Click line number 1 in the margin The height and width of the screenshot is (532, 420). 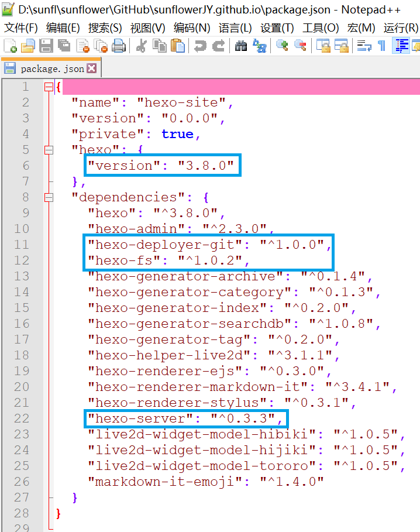[25, 87]
